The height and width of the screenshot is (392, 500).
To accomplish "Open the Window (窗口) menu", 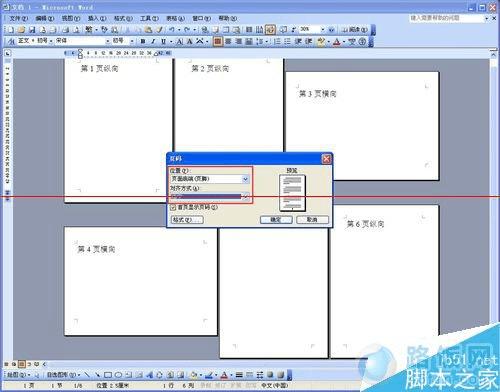I will (201, 18).
